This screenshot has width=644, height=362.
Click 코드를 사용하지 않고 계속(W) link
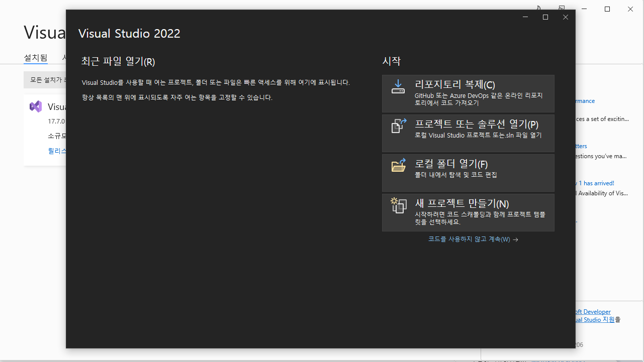point(473,239)
